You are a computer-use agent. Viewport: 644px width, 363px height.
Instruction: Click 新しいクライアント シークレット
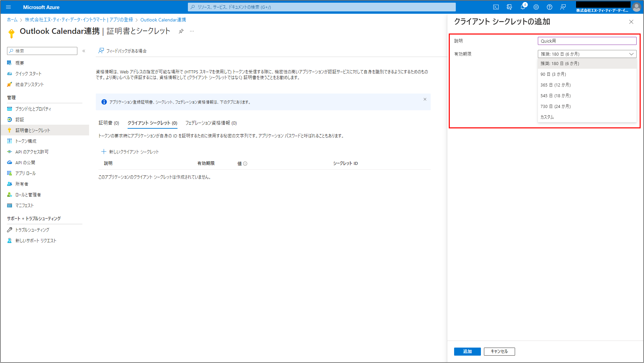[130, 152]
